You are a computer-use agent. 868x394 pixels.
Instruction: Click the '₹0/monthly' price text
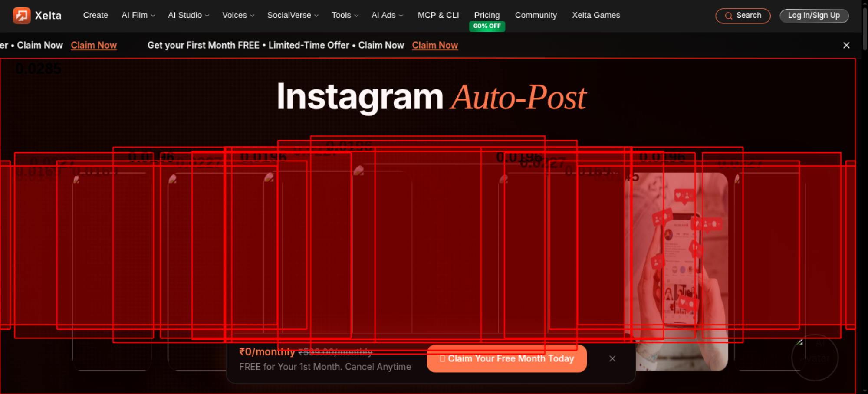tap(267, 352)
